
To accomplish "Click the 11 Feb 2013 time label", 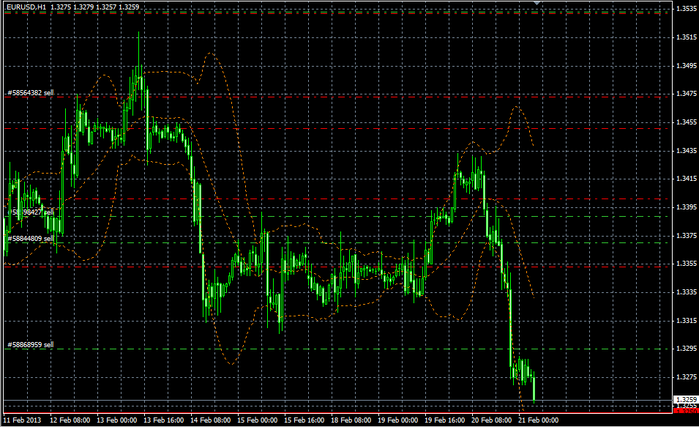I will click(22, 420).
